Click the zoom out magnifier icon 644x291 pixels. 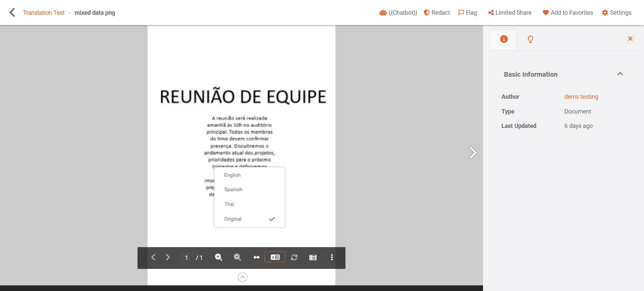point(237,257)
